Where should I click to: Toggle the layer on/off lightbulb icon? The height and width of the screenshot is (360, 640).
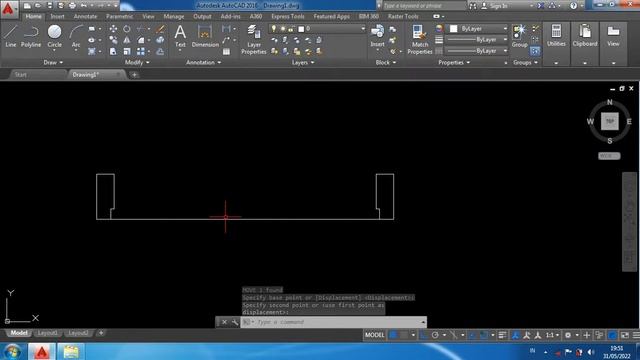274,29
